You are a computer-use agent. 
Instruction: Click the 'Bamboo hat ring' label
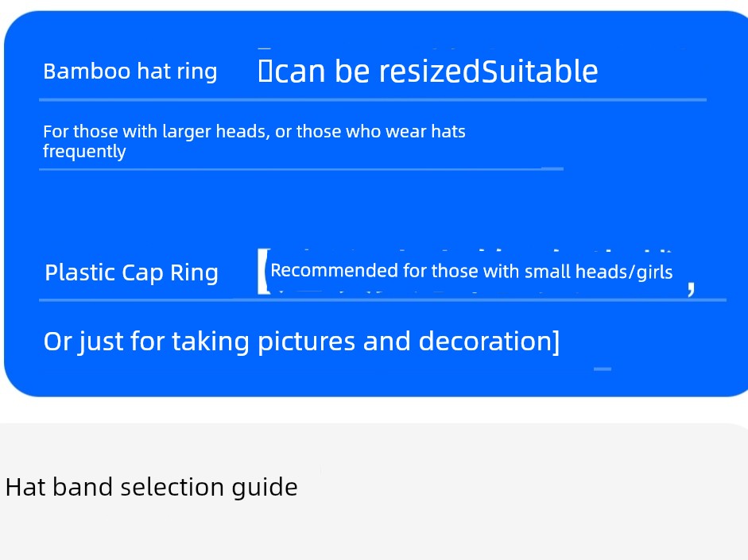point(130,71)
